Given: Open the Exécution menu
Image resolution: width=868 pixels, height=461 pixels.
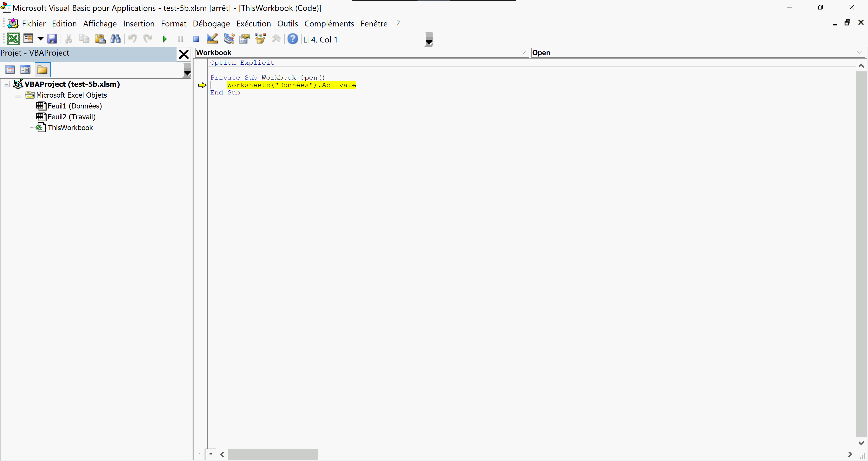Looking at the screenshot, I should (253, 24).
